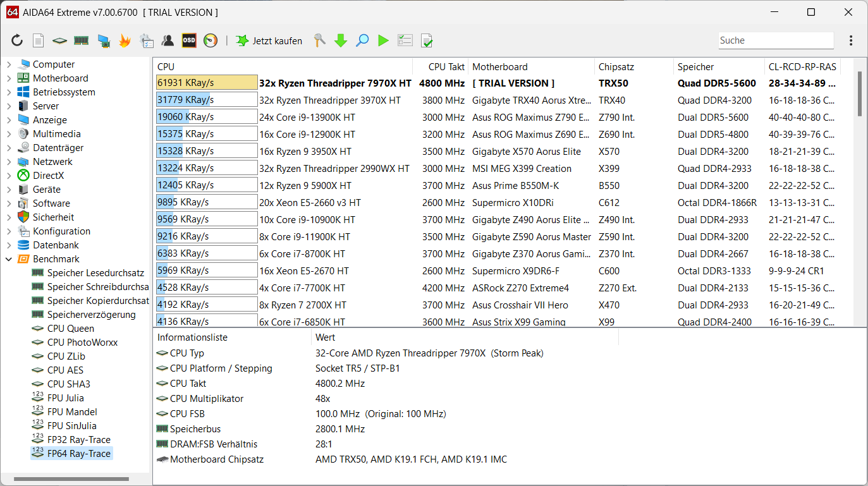Click the gauge sensor toolbar icon
The width and height of the screenshot is (868, 486).
click(x=211, y=40)
